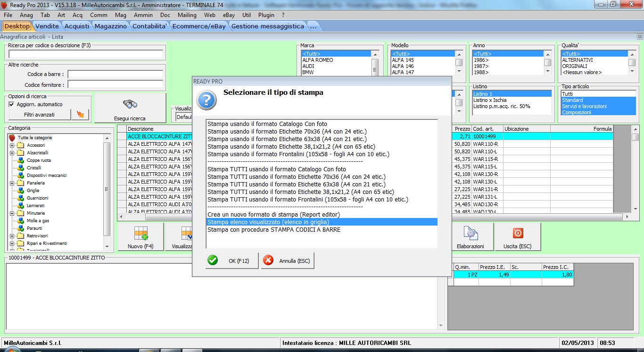Viewport: 644px width, 352px height.
Task: Switch to the Vendite tab
Action: pyautogui.click(x=47, y=26)
